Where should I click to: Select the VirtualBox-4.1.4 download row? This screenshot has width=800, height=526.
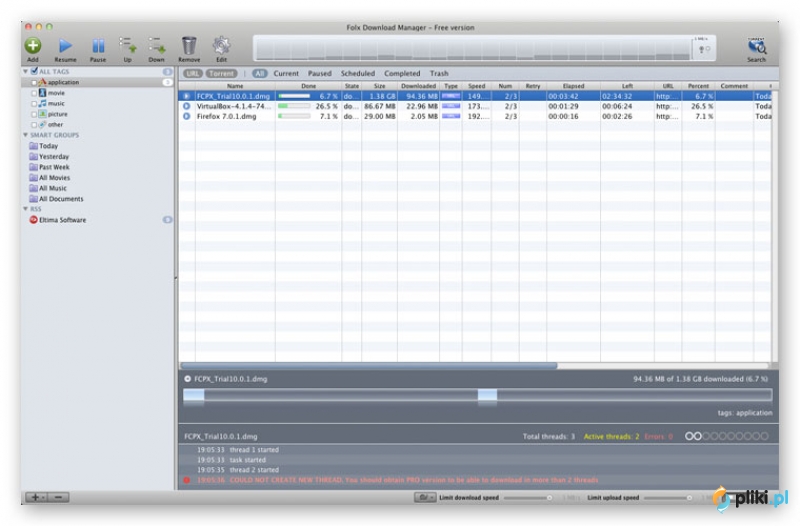(474, 106)
